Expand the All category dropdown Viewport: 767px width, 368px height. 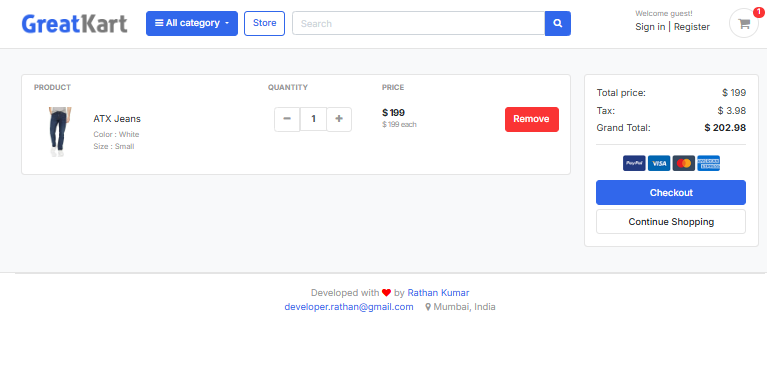(192, 23)
